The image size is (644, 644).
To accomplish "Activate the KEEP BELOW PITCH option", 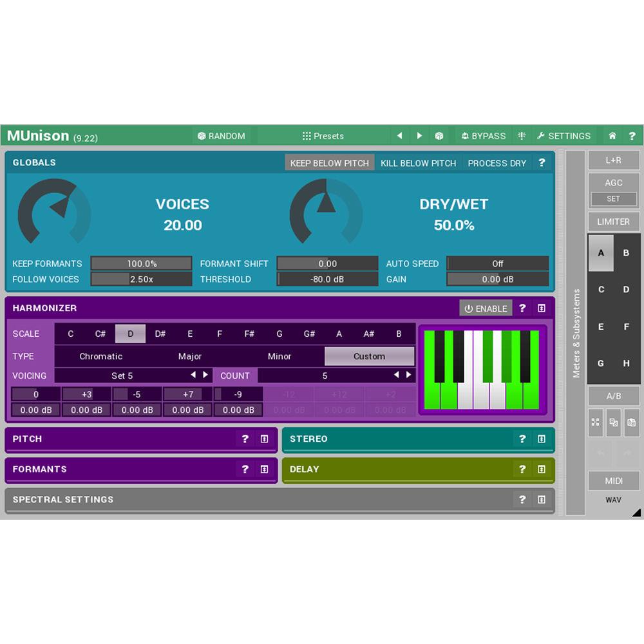I will click(329, 163).
